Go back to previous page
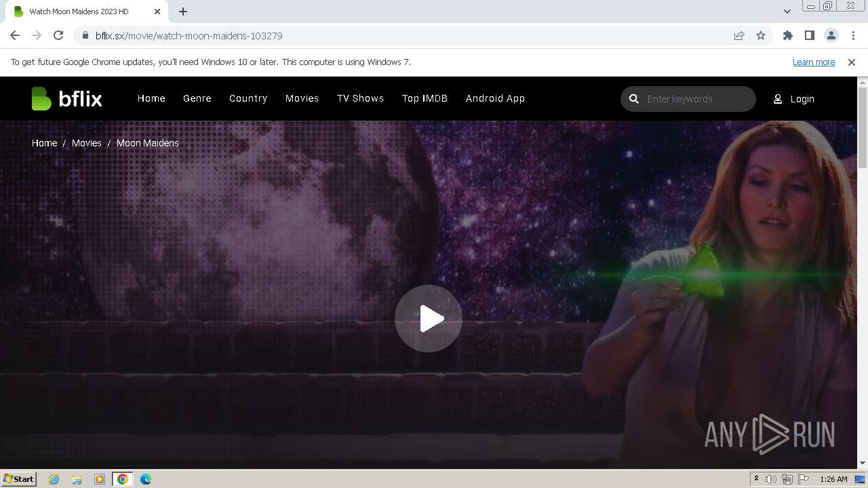868x488 pixels. click(15, 35)
